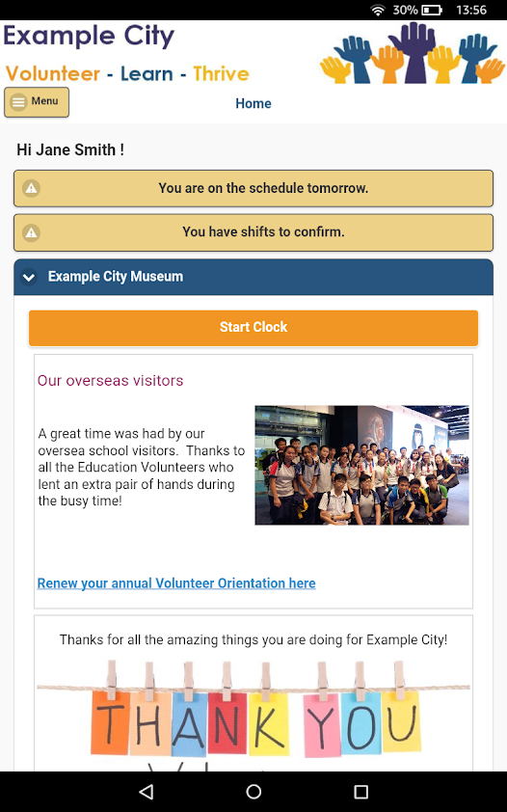
Task: Open the 'You have shifts to confirm' alert
Action: click(253, 232)
